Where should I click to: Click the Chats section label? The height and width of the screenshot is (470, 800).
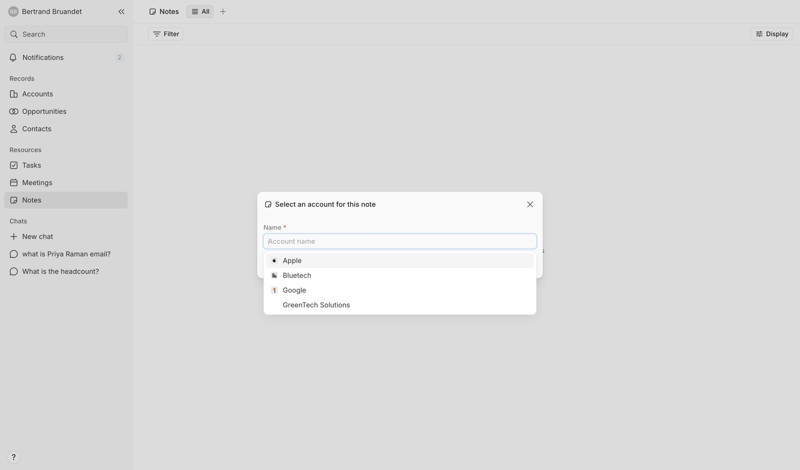[x=18, y=221]
